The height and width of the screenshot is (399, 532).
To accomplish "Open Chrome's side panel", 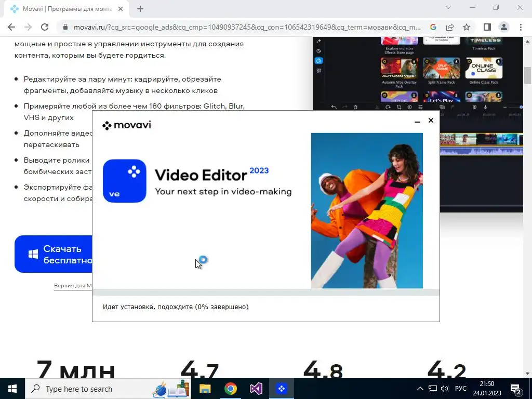I will [x=487, y=27].
